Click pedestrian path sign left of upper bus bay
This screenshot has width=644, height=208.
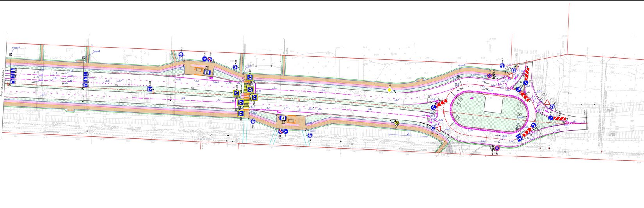pos(181,55)
